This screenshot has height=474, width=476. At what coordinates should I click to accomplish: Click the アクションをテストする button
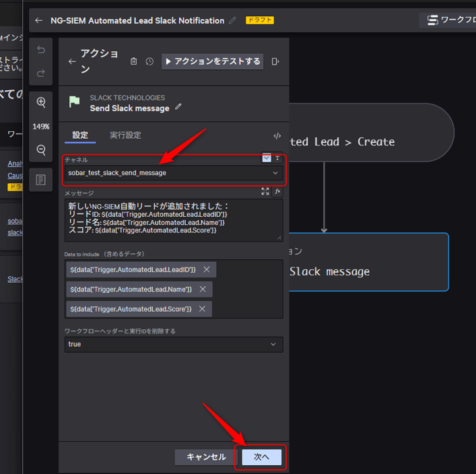click(213, 62)
